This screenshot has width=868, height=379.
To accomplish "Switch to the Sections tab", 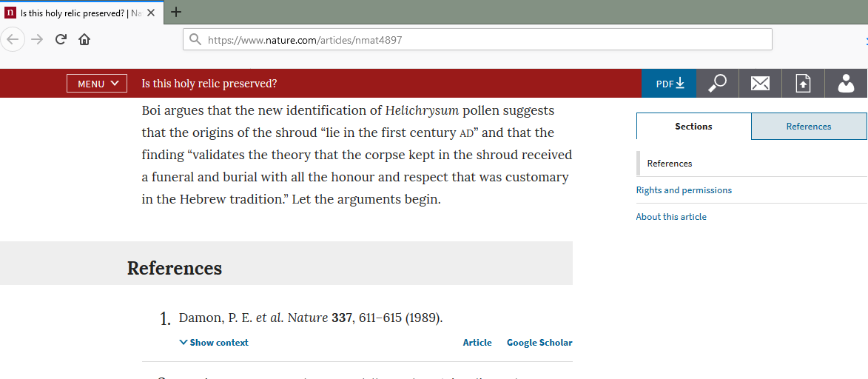I will click(693, 127).
